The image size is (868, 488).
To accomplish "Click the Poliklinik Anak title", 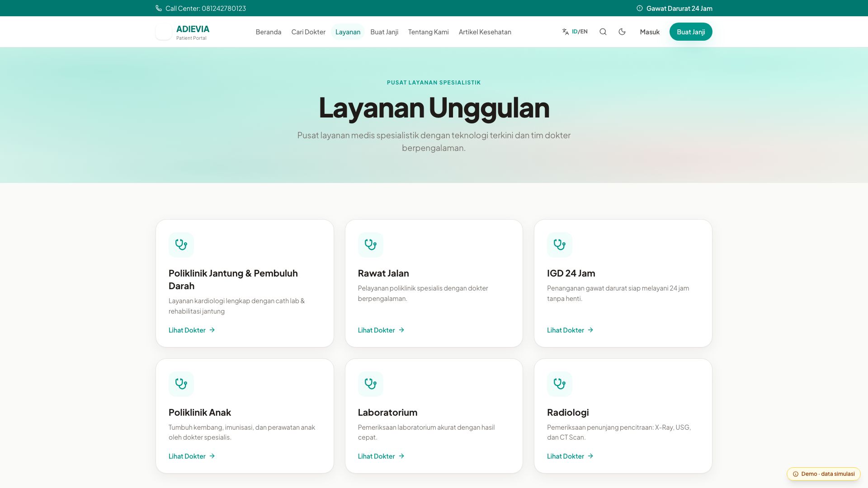I will pos(200,413).
